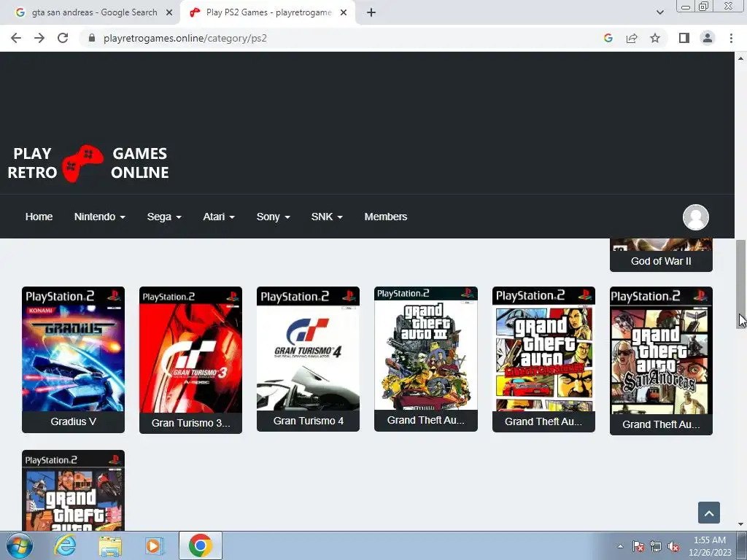Click the address bar URL field

343,38
